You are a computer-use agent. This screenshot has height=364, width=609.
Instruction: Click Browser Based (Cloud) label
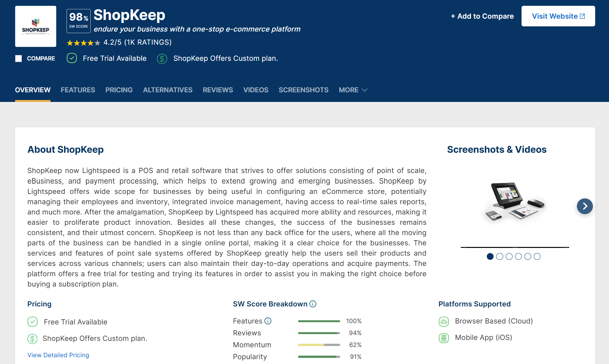point(494,321)
